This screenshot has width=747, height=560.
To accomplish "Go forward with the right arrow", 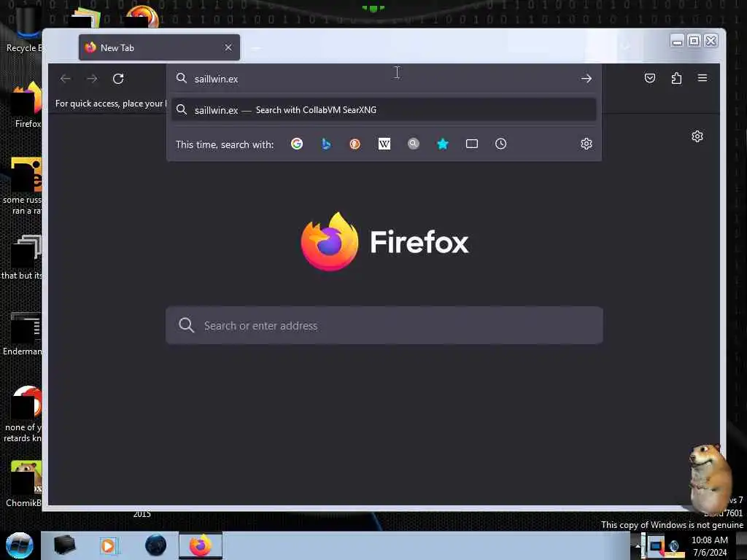I will 92,79.
